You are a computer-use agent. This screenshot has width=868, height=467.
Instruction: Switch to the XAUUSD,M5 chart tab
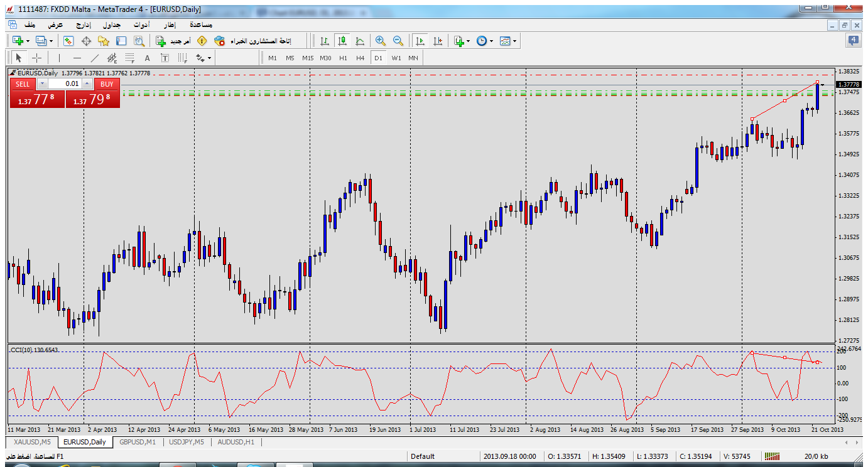(32, 442)
